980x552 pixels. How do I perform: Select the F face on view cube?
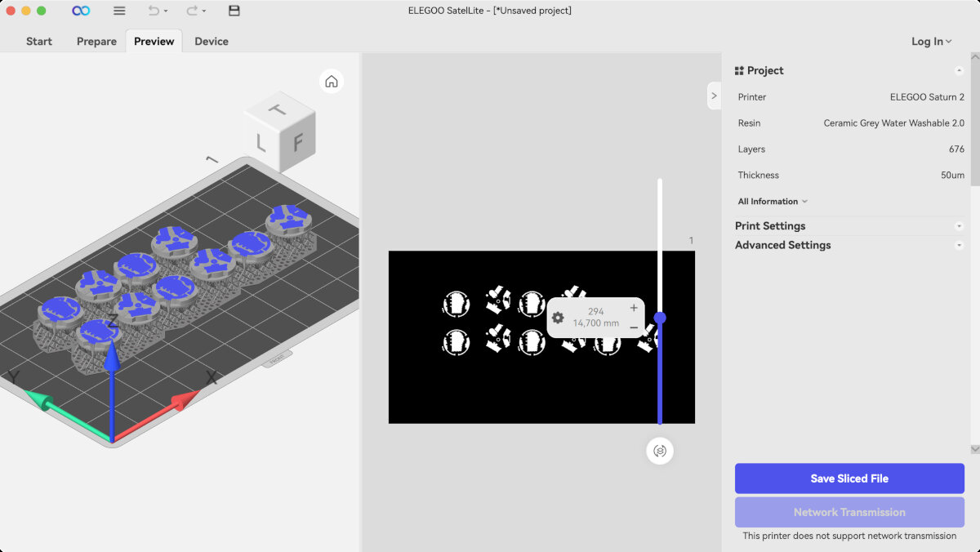(298, 144)
